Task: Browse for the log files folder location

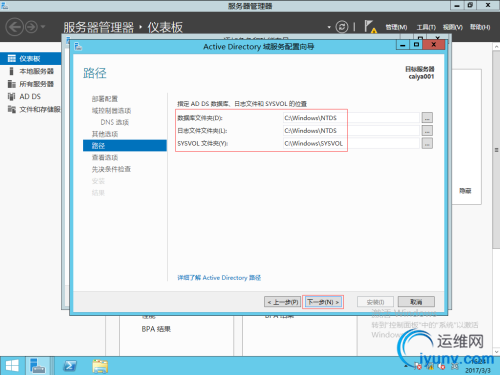Action: pos(427,131)
